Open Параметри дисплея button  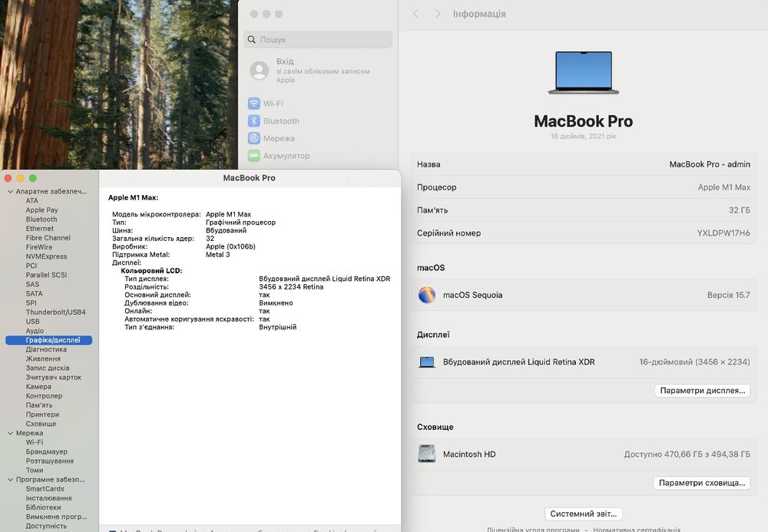(x=703, y=391)
